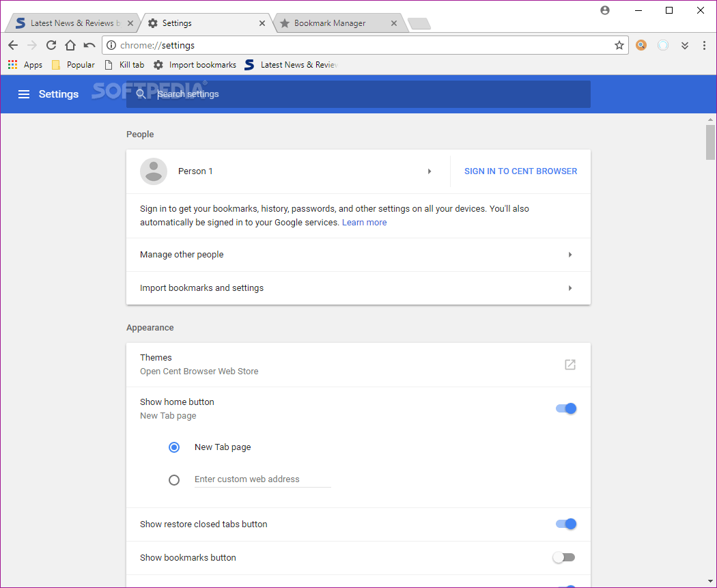Click the forward navigation arrow

point(32,45)
